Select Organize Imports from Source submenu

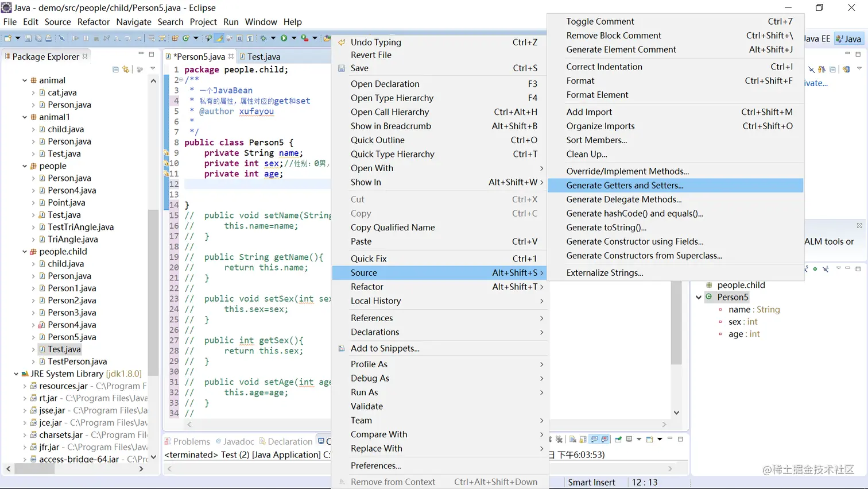point(676,126)
